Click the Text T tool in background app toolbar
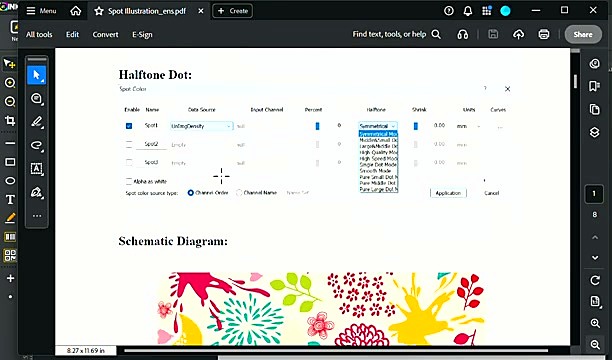Image resolution: width=612 pixels, height=360 pixels. (x=10, y=200)
